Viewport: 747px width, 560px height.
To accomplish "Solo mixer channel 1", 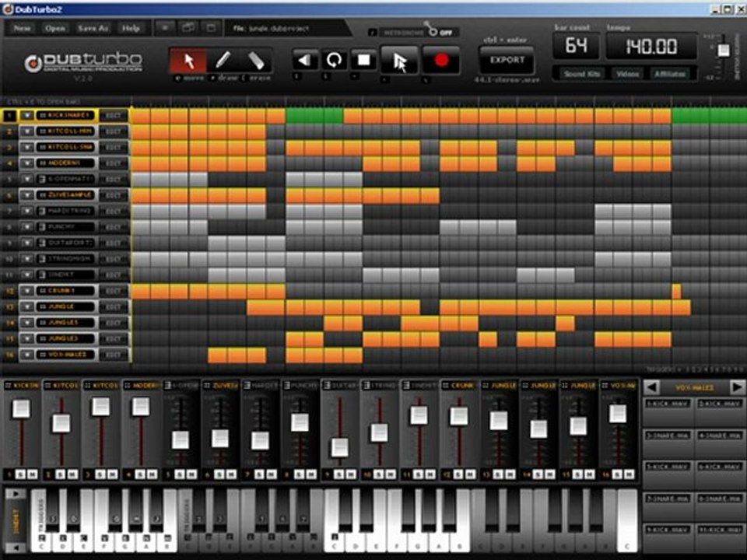I will pos(20,474).
